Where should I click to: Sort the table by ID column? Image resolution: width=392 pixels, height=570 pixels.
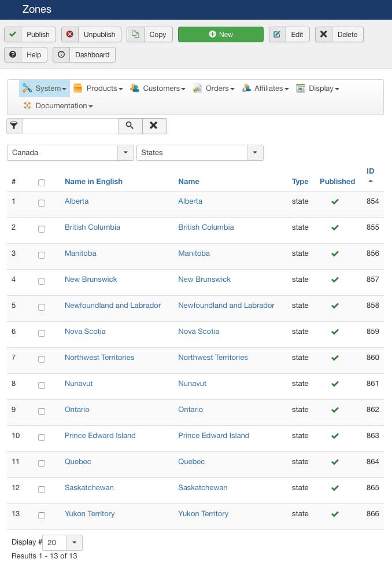tap(371, 171)
